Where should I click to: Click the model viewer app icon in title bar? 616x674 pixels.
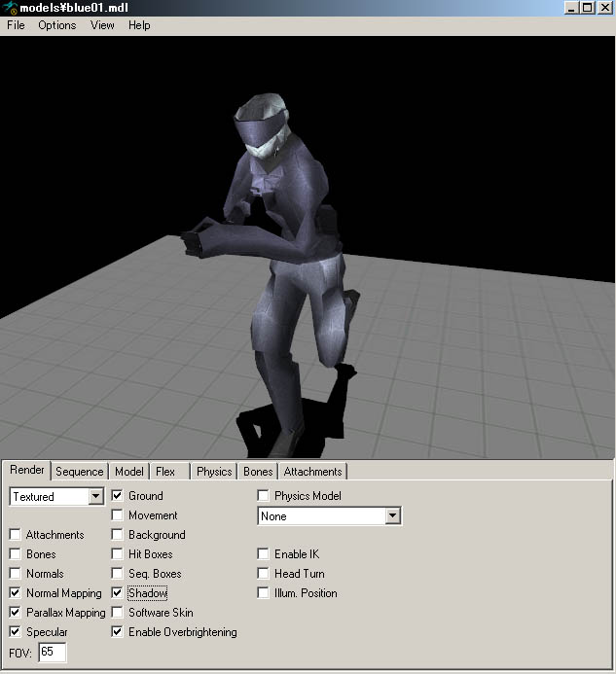pyautogui.click(x=10, y=8)
